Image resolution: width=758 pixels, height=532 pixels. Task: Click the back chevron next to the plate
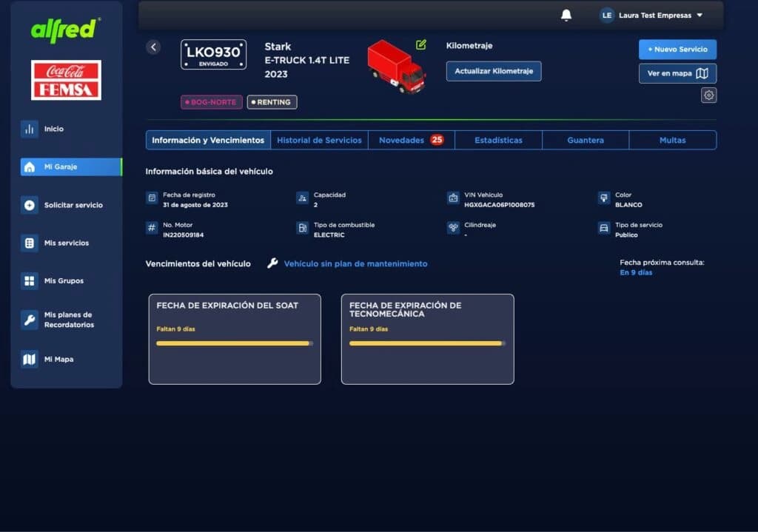click(153, 46)
